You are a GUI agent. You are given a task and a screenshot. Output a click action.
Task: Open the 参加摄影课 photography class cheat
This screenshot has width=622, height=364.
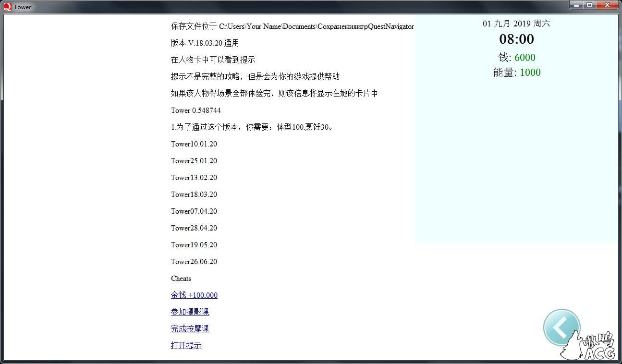190,312
